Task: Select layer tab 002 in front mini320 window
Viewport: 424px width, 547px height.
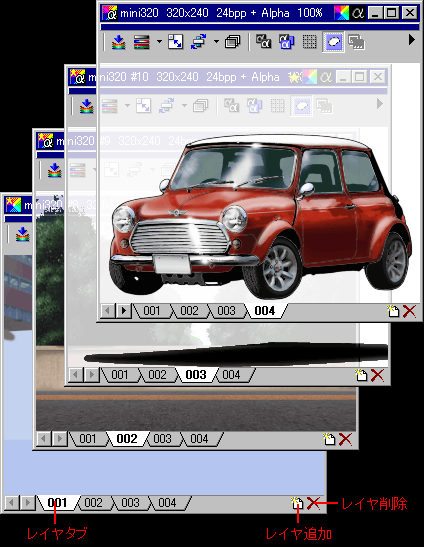Action: pos(189,310)
